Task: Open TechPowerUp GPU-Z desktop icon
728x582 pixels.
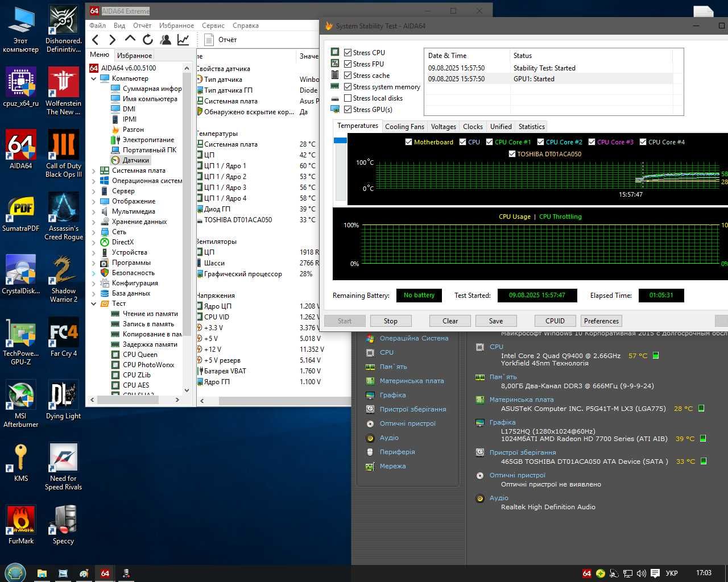Action: pos(21,342)
